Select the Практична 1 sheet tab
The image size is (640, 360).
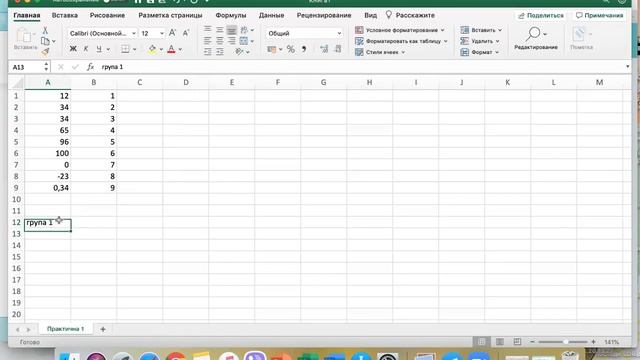coord(65,329)
